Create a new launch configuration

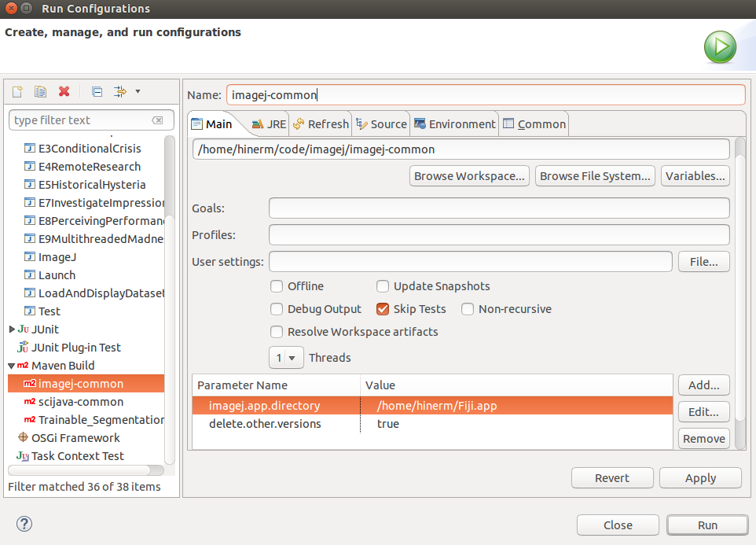coord(17,92)
